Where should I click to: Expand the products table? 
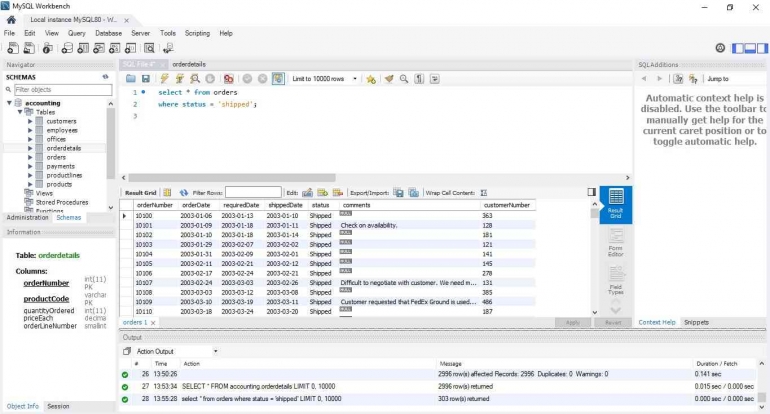coord(30,184)
